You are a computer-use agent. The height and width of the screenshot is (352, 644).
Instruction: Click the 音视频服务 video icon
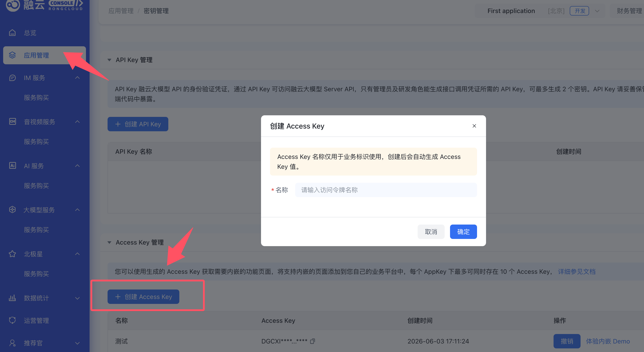(12, 122)
